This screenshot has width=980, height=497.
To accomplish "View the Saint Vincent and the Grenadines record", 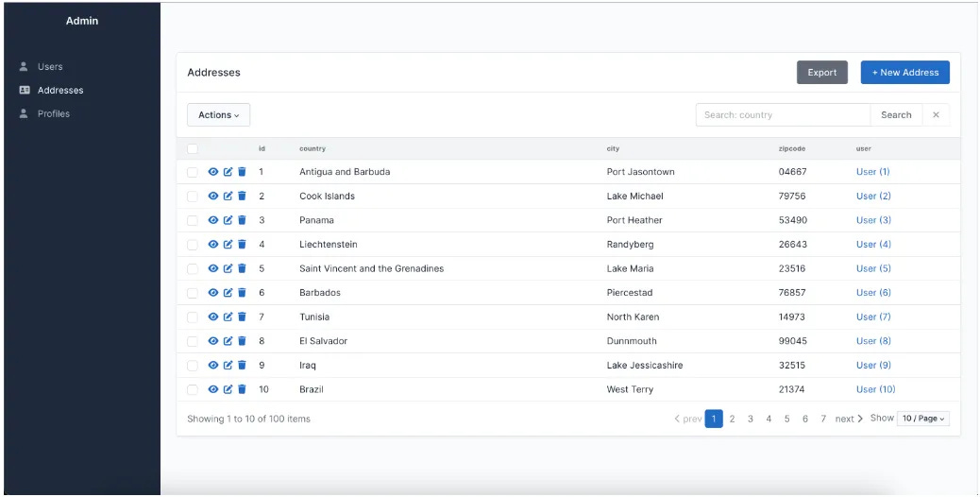I will tap(213, 268).
